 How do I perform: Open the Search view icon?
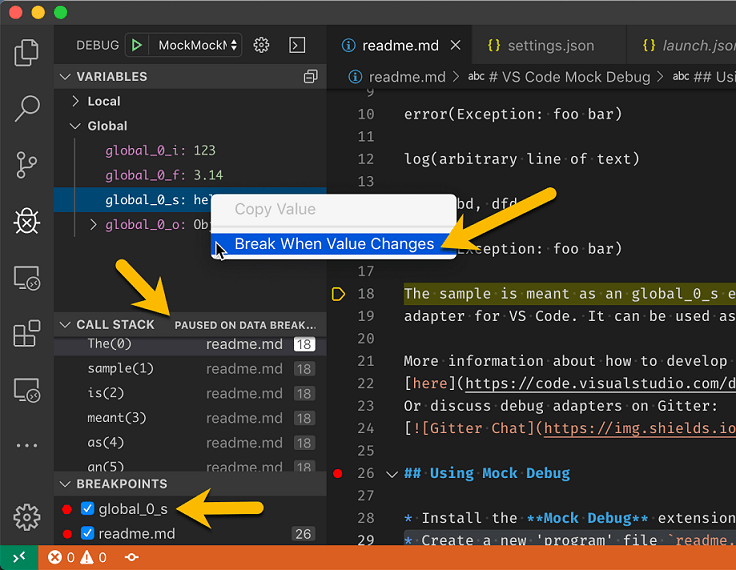[x=27, y=109]
